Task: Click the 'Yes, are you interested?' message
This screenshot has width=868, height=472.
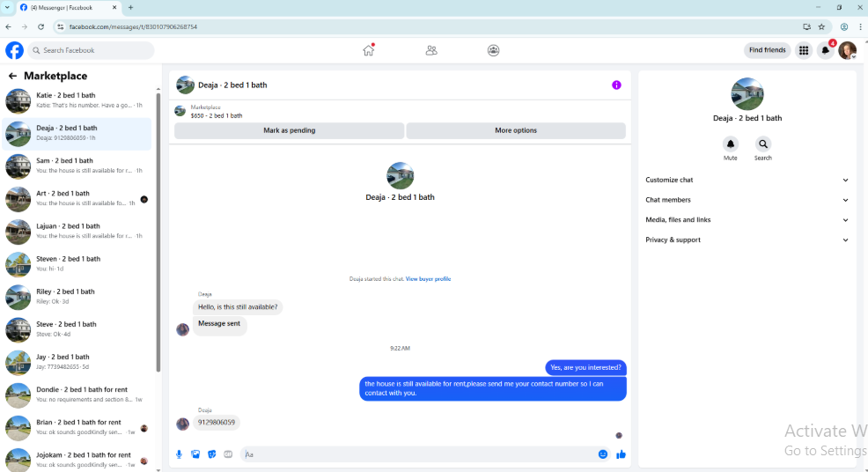Action: coord(585,367)
